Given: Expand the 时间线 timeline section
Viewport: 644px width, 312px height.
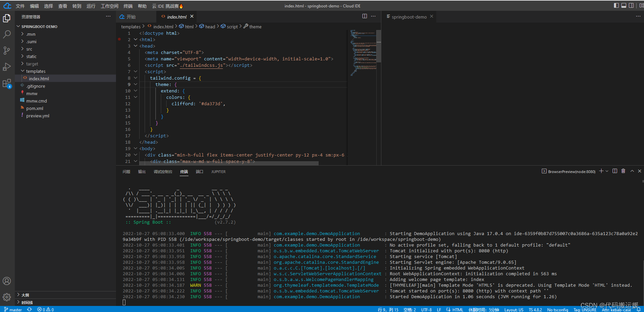Looking at the screenshot, I should pos(19,302).
